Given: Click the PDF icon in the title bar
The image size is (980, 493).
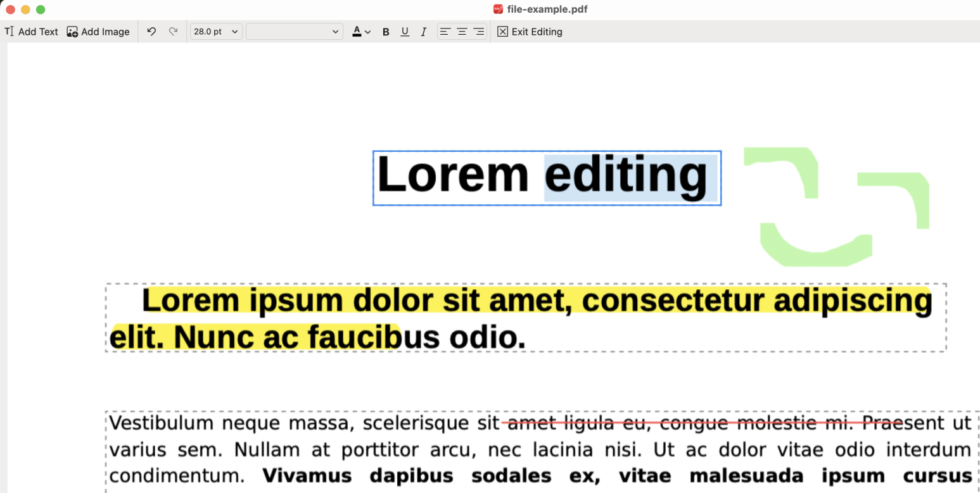Looking at the screenshot, I should (x=497, y=9).
